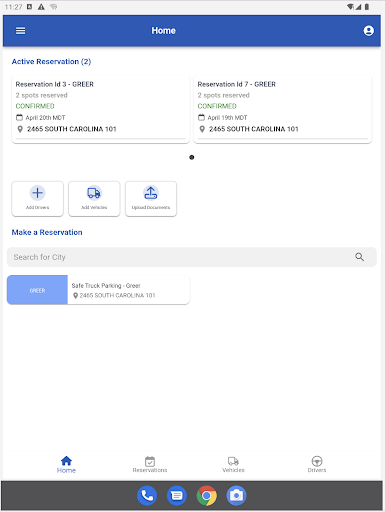Open the user profile account icon
The width and height of the screenshot is (385, 512).
368,31
